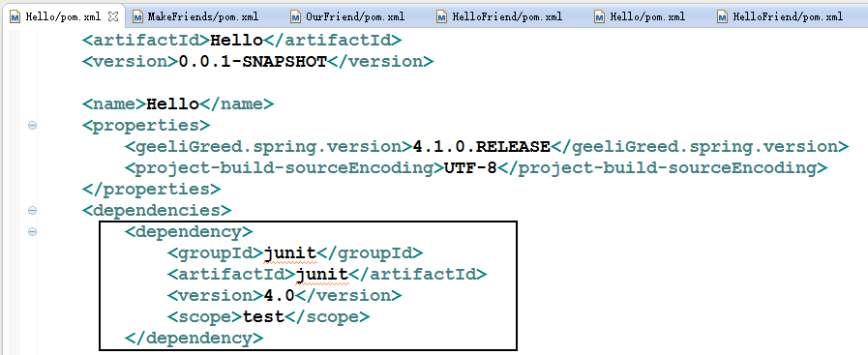Click the opening <dependencies> tag
The width and height of the screenshot is (868, 355).
(x=157, y=210)
